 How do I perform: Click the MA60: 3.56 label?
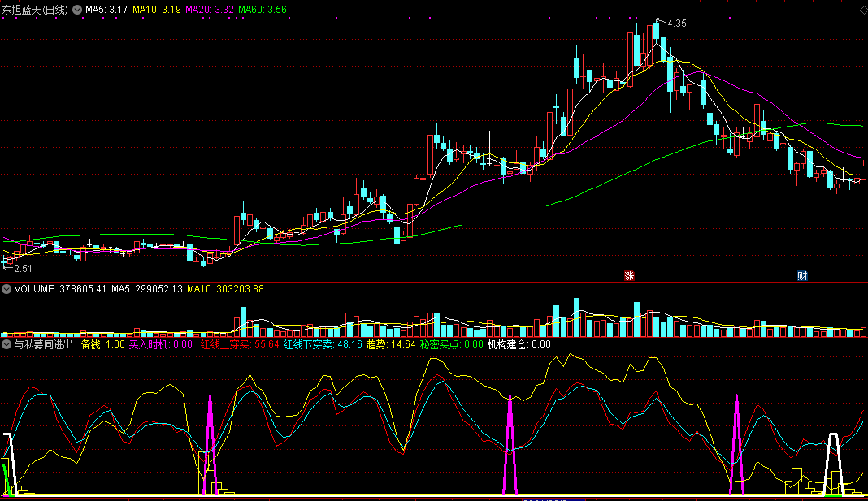click(263, 10)
